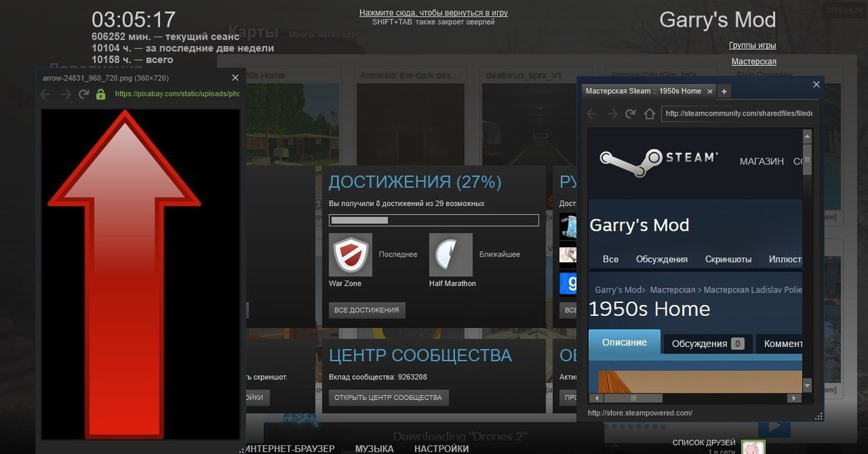This screenshot has height=454, width=868.
Task: Click down arrow of web page vertical scrollbar
Action: tap(807, 387)
